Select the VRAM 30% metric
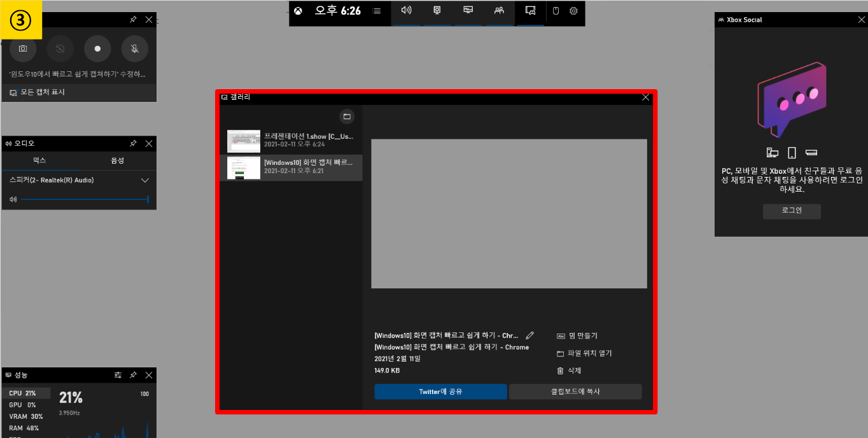Screen dimensions: 868x438 [x=26, y=416]
